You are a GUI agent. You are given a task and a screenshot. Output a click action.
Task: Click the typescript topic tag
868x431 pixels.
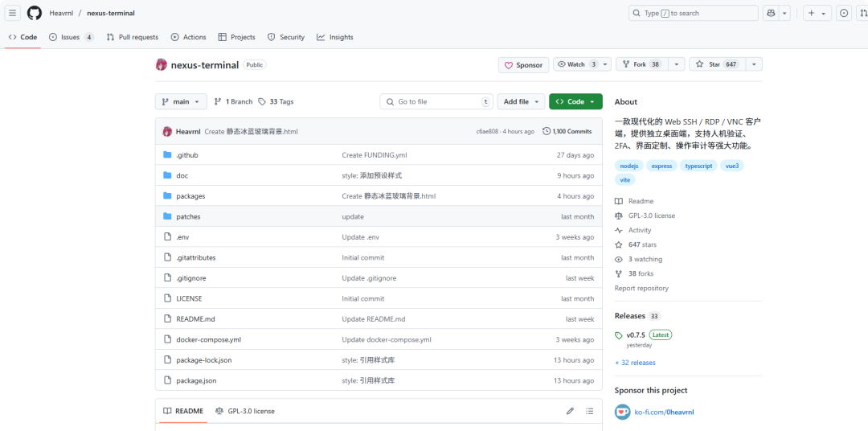click(x=698, y=166)
